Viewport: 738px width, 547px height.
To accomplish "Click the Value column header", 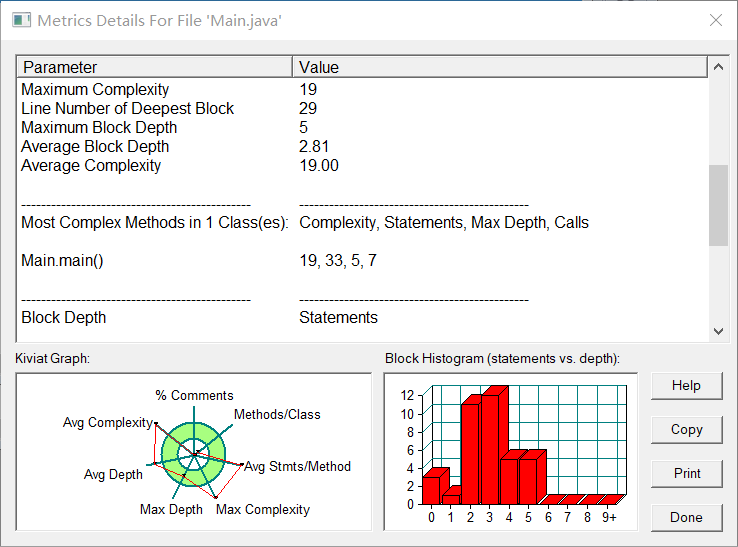I will point(500,67).
